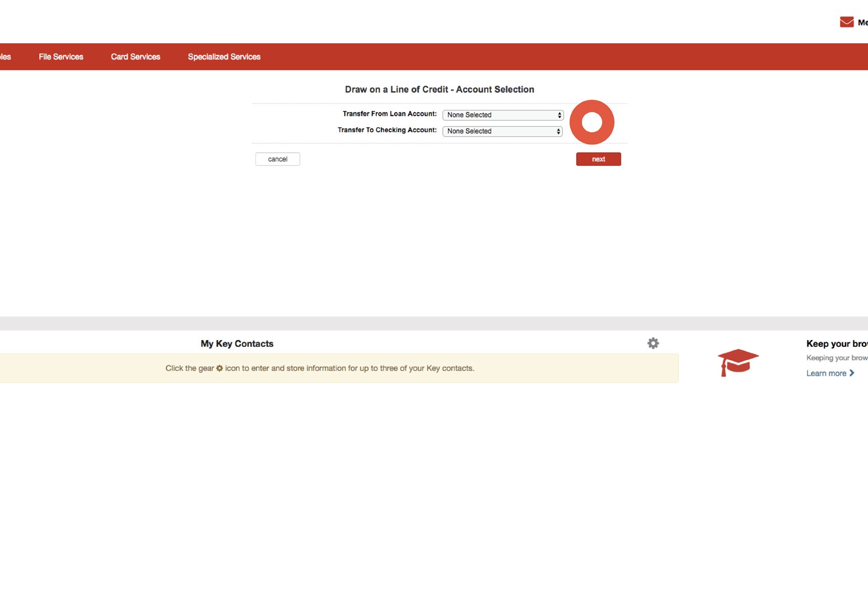Screen dimensions: 868x609
Task: Open the Specialized Services menu
Action: point(224,57)
